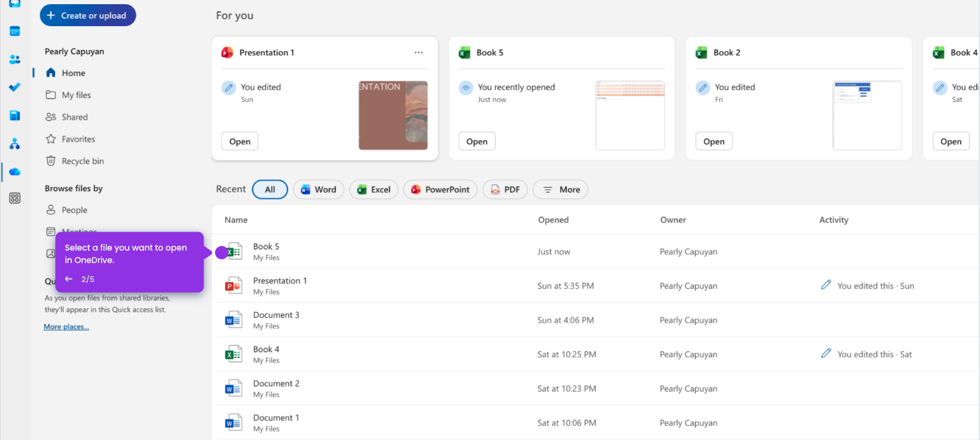Click the Document 1 Word file icon
The image size is (980, 440).
click(233, 423)
